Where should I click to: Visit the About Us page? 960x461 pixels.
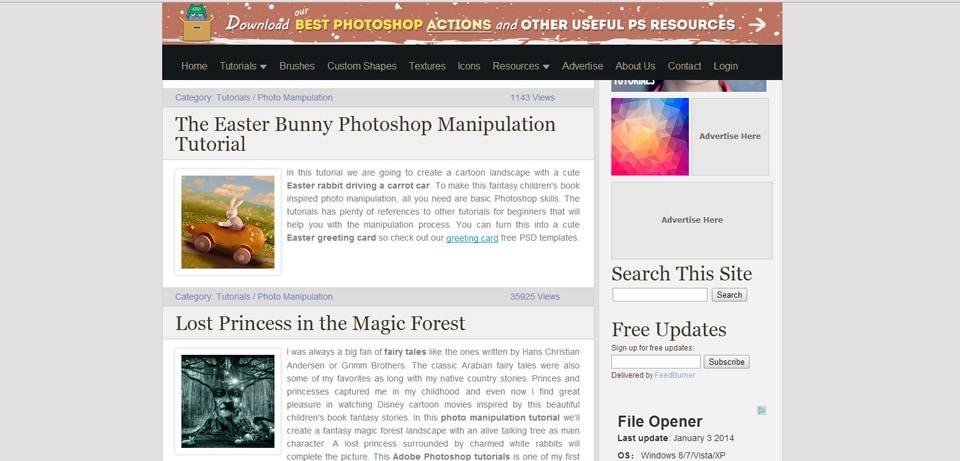pos(635,66)
